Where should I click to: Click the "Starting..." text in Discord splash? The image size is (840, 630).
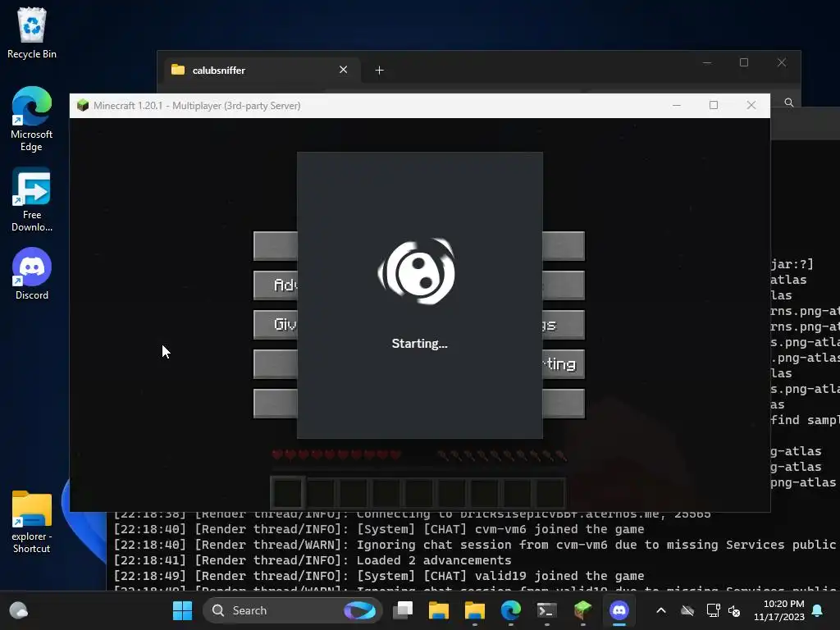pyautogui.click(x=419, y=344)
